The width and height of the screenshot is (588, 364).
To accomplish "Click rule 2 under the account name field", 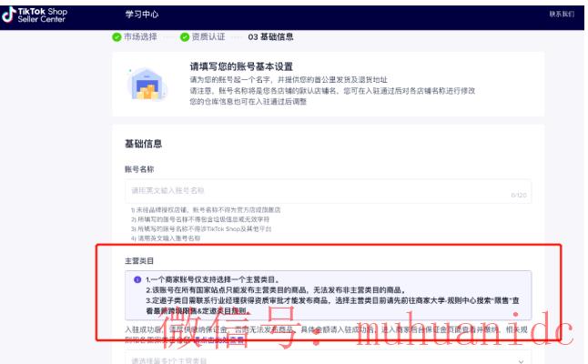I will coord(200,219).
